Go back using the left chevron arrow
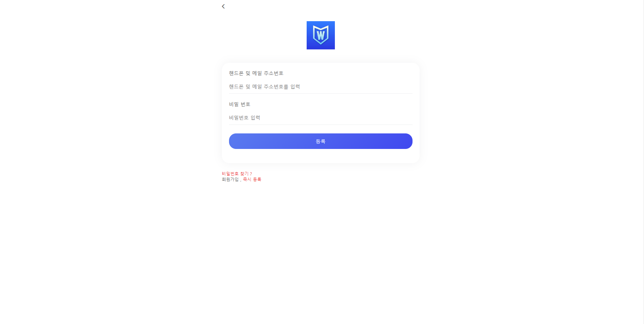The width and height of the screenshot is (644, 324). pyautogui.click(x=223, y=6)
